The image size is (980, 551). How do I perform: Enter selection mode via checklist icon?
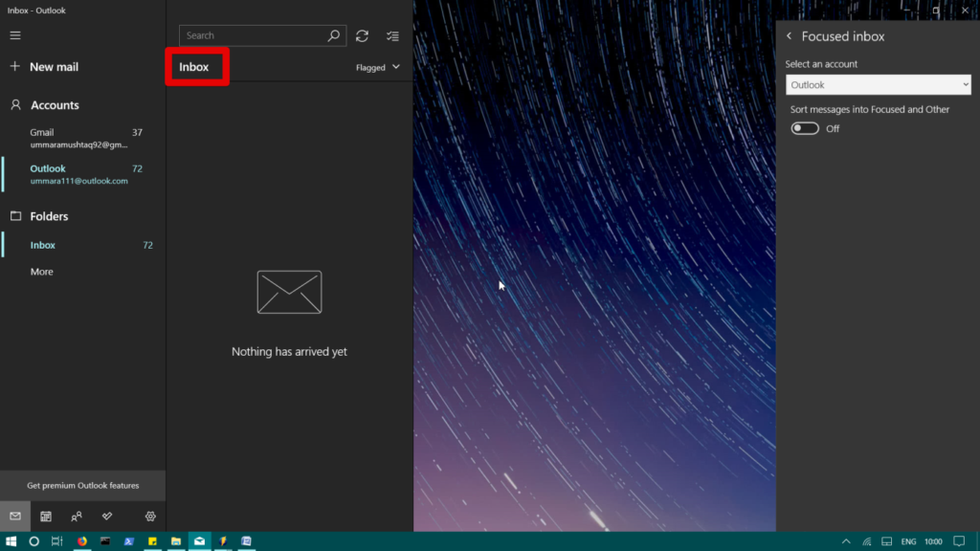[x=392, y=35]
